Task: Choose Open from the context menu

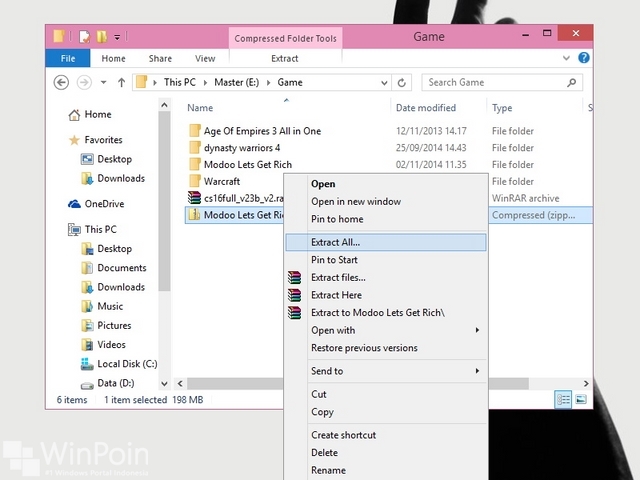Action: click(386, 184)
